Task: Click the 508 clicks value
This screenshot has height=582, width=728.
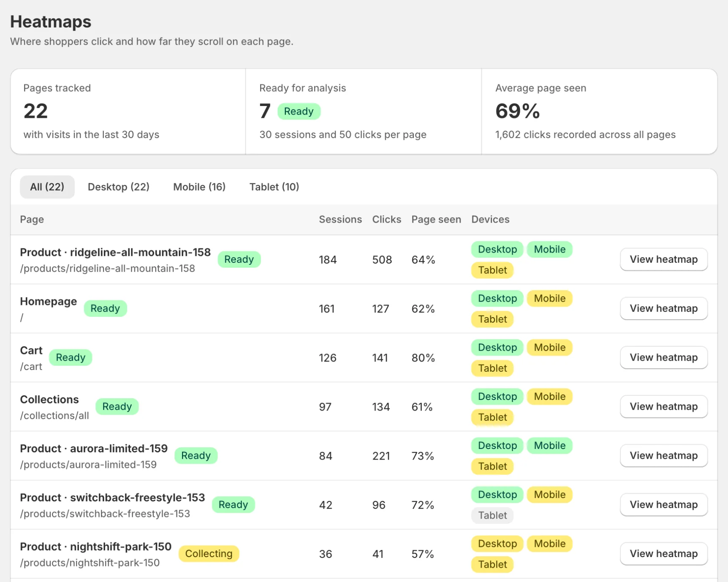Action: (x=382, y=260)
